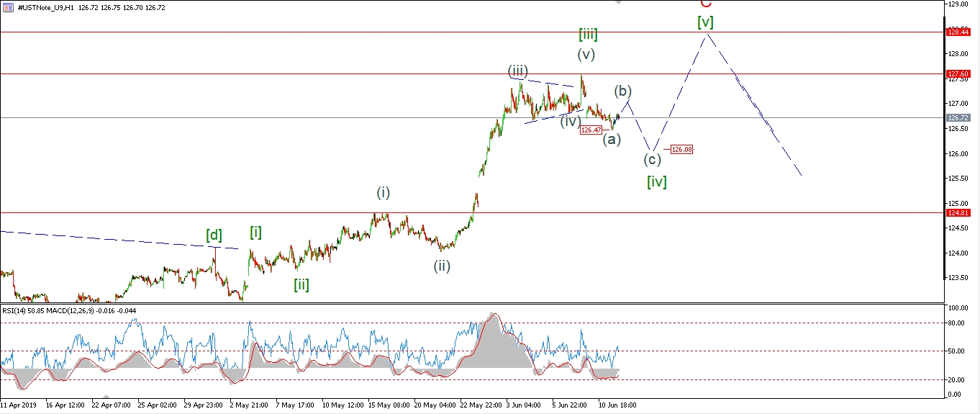Click the 128.44 price level tag
980x414 pixels.
pos(959,32)
